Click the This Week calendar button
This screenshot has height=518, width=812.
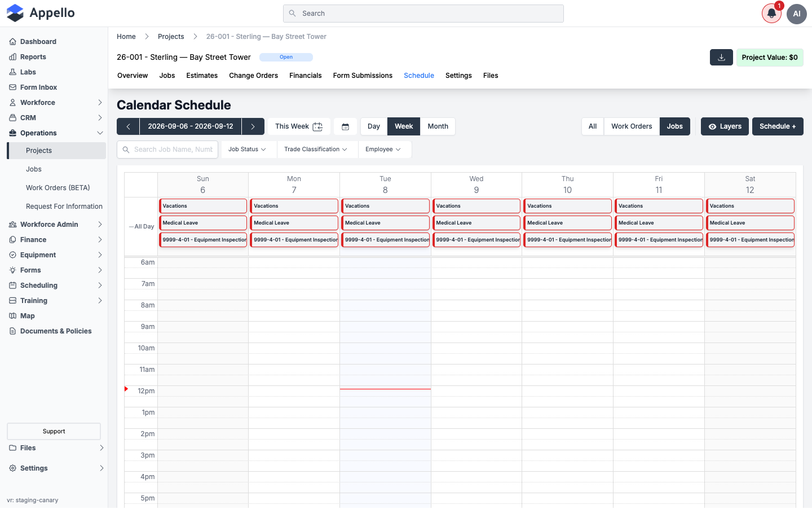(299, 126)
